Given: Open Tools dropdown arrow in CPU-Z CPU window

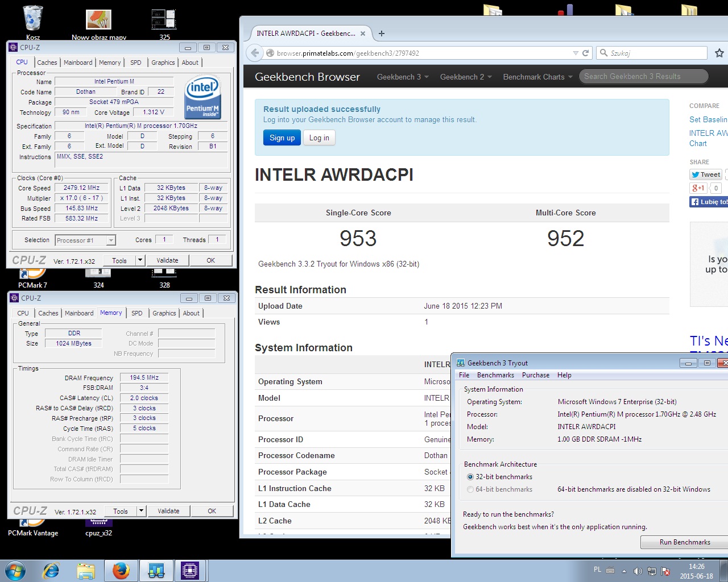Looking at the screenshot, I should click(140, 260).
